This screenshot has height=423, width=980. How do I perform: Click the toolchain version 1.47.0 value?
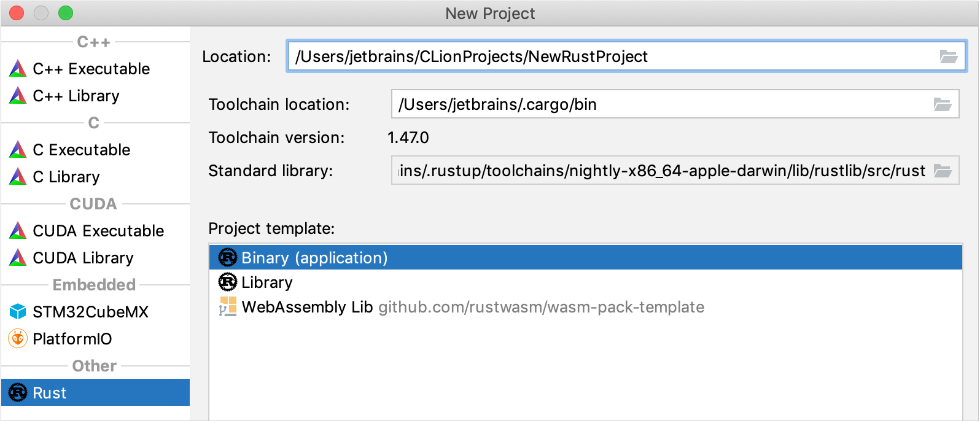point(408,138)
